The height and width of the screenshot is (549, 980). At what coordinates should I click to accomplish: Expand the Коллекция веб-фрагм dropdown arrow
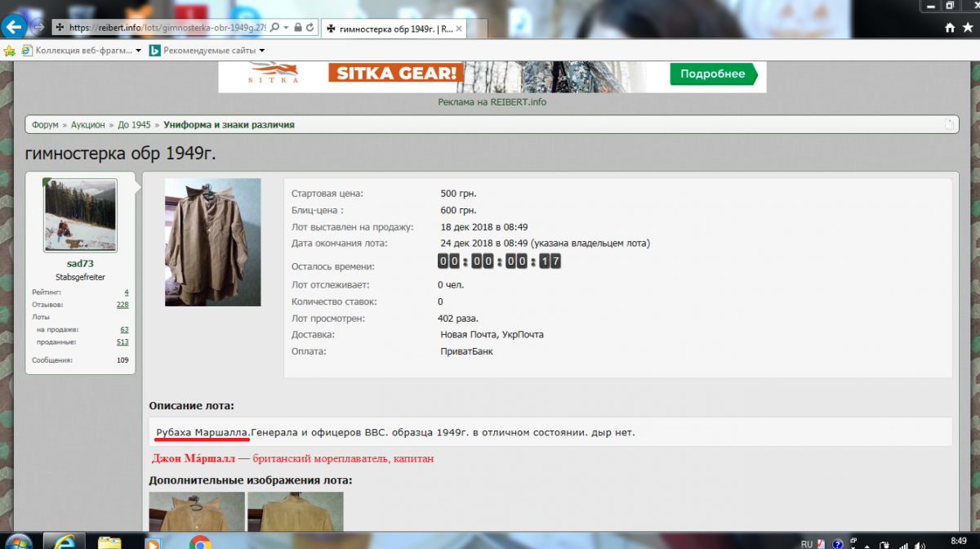click(x=137, y=50)
